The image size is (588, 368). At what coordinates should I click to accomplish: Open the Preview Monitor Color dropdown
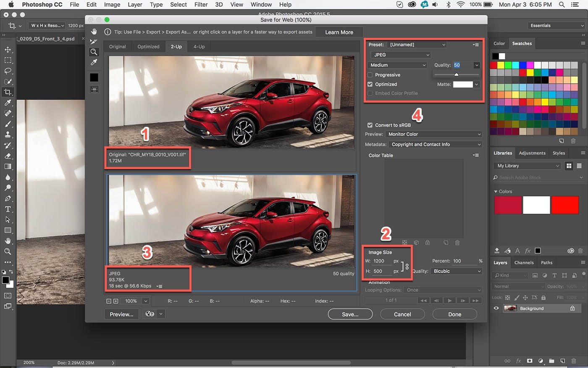tap(434, 134)
